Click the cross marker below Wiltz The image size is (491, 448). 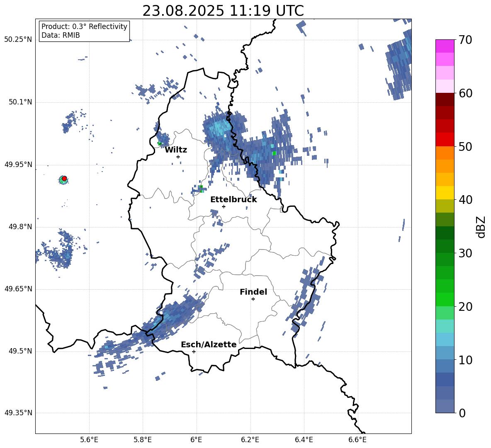pyautogui.click(x=178, y=157)
